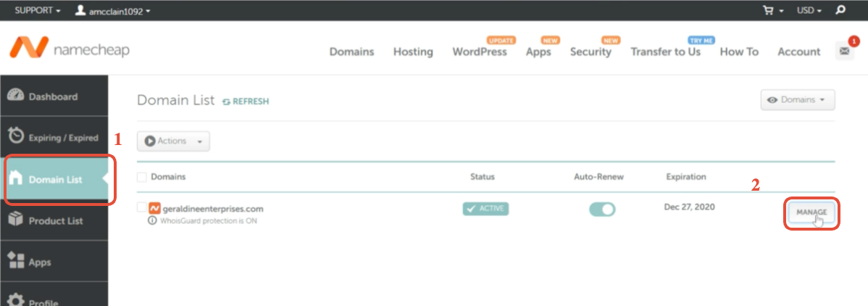The height and width of the screenshot is (306, 868).
Task: Open Product List in sidebar
Action: 55,221
